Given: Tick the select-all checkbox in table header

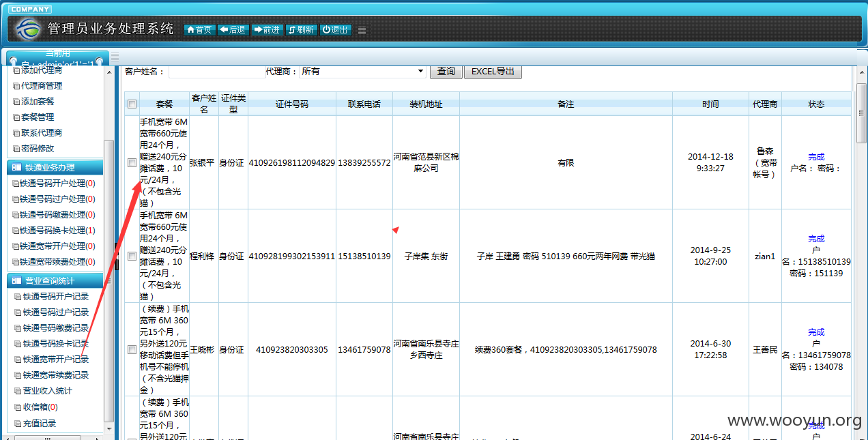Looking at the screenshot, I should [x=132, y=104].
